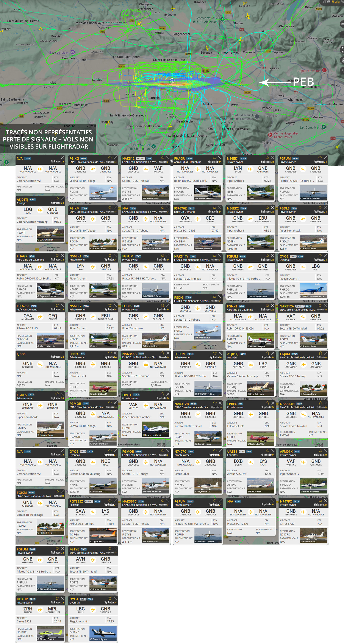Toggle the star on the OYO2 card
The height and width of the screenshot is (644, 344).
(x=320, y=256)
